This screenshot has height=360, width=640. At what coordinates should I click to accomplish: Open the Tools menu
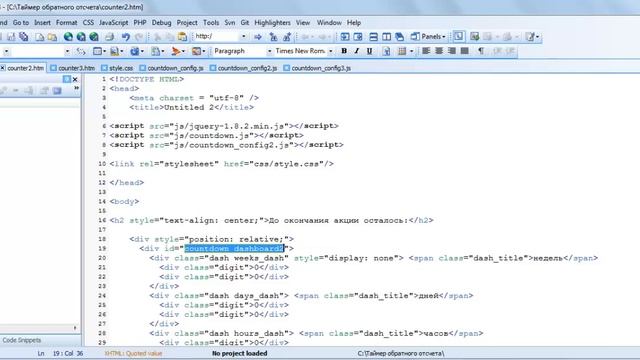coord(211,23)
